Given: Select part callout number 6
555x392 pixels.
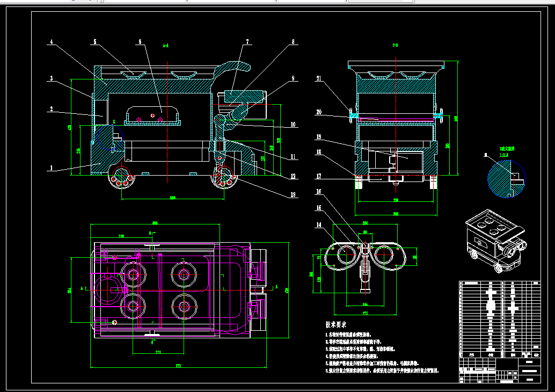Looking at the screenshot, I should pyautogui.click(x=140, y=42).
